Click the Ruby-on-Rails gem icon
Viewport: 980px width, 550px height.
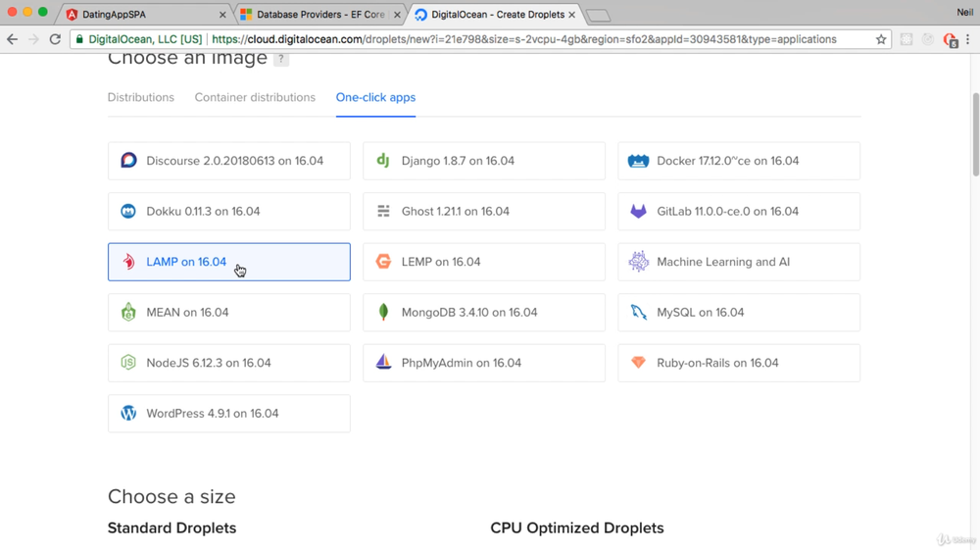(x=638, y=363)
